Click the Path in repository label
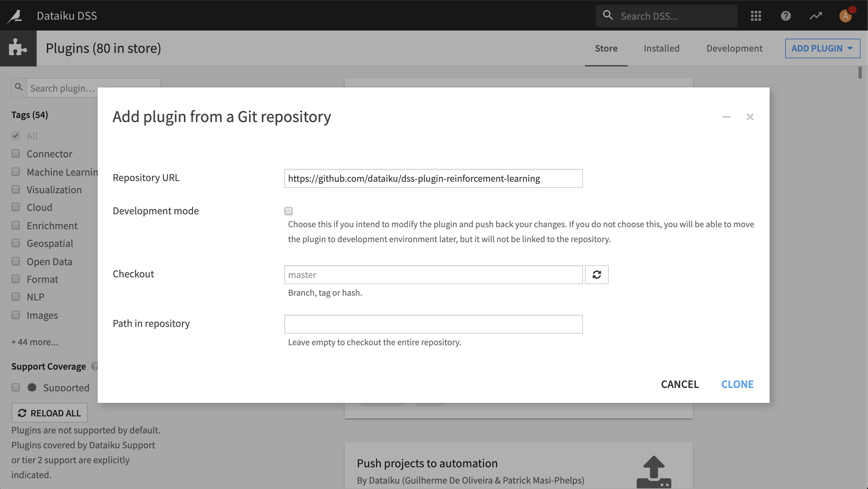868x489 pixels. tap(151, 324)
